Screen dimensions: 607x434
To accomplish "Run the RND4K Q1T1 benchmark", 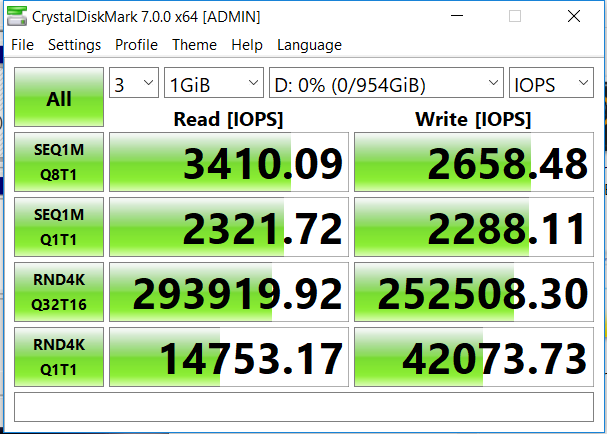I will pyautogui.click(x=59, y=357).
